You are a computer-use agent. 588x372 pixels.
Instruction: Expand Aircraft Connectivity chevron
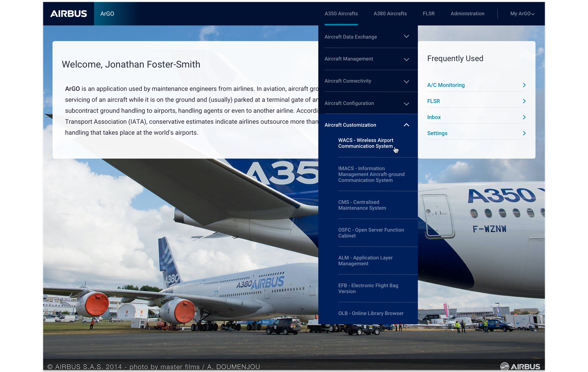(x=406, y=81)
